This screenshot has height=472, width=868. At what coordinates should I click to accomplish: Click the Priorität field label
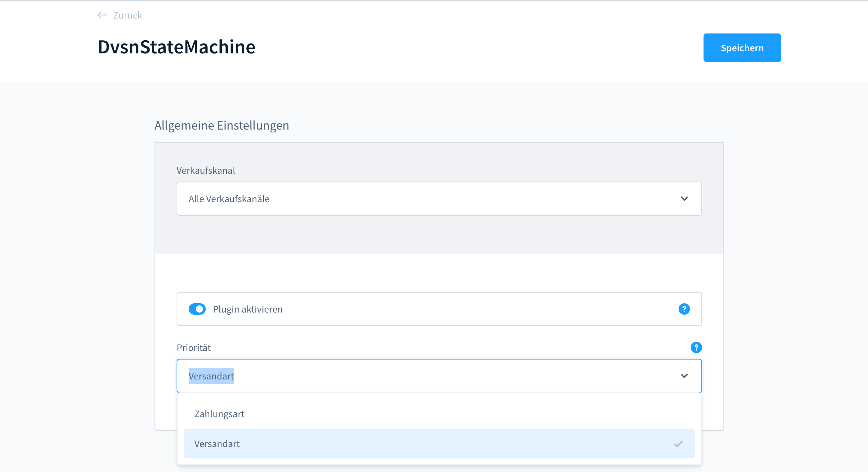[x=194, y=348]
